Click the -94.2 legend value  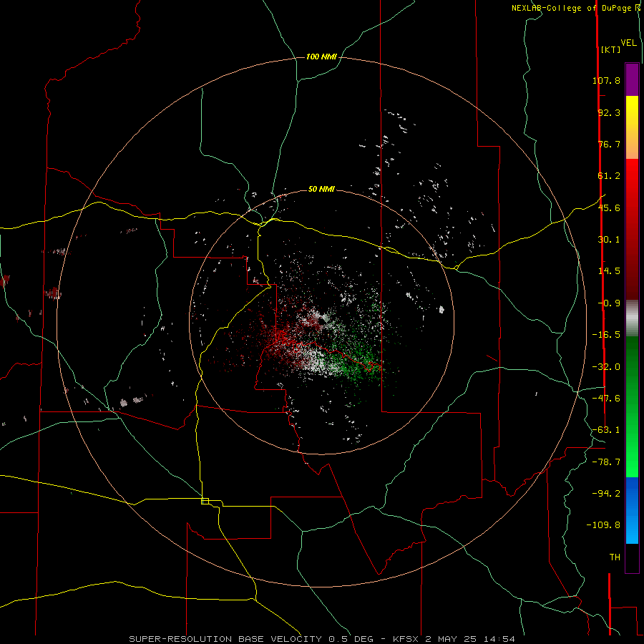(x=606, y=494)
